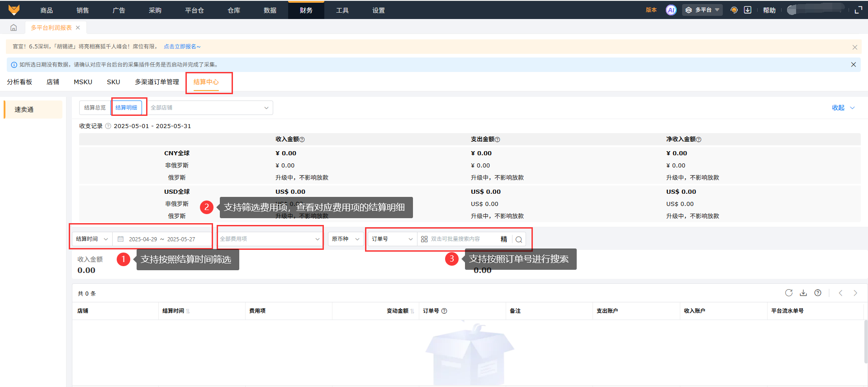Switch to the 分析看板 tab
Image resolution: width=868 pixels, height=387 pixels.
click(x=19, y=82)
